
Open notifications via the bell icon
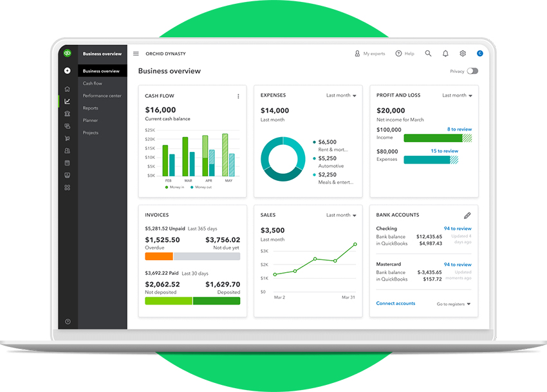coord(445,53)
